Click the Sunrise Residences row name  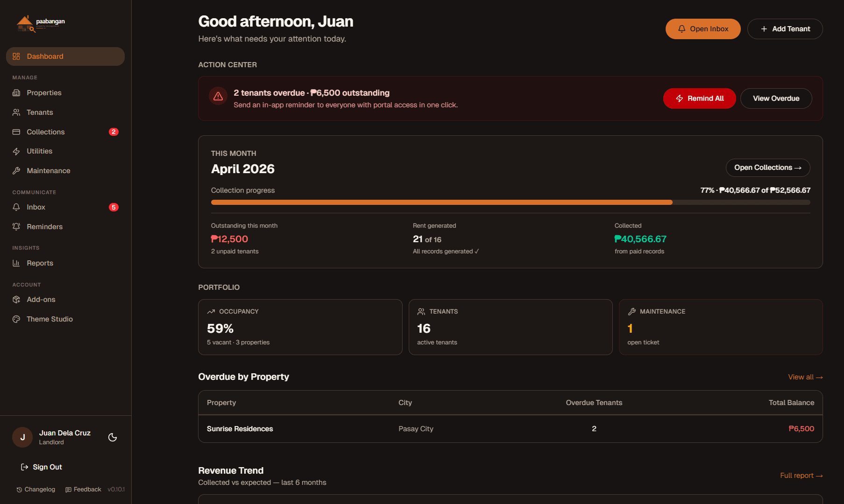pyautogui.click(x=240, y=429)
